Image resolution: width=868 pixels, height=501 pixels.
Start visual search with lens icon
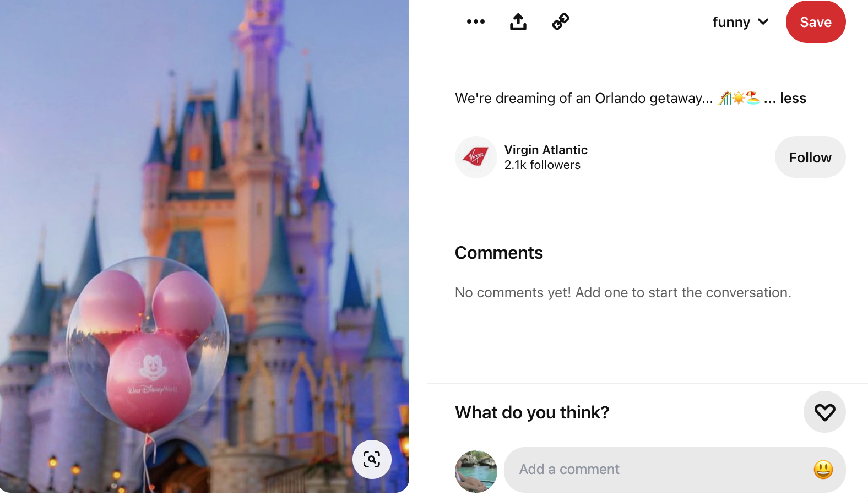click(372, 459)
